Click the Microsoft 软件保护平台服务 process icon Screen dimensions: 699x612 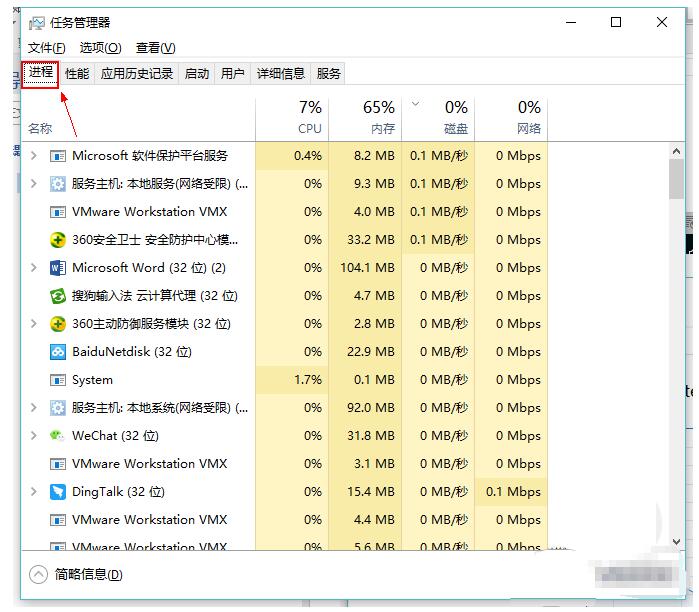click(58, 156)
